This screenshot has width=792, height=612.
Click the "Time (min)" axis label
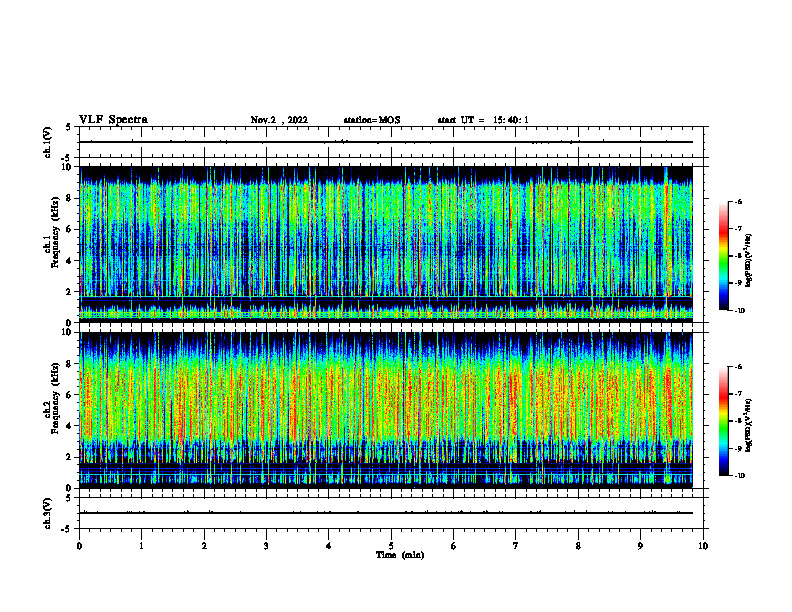click(400, 555)
